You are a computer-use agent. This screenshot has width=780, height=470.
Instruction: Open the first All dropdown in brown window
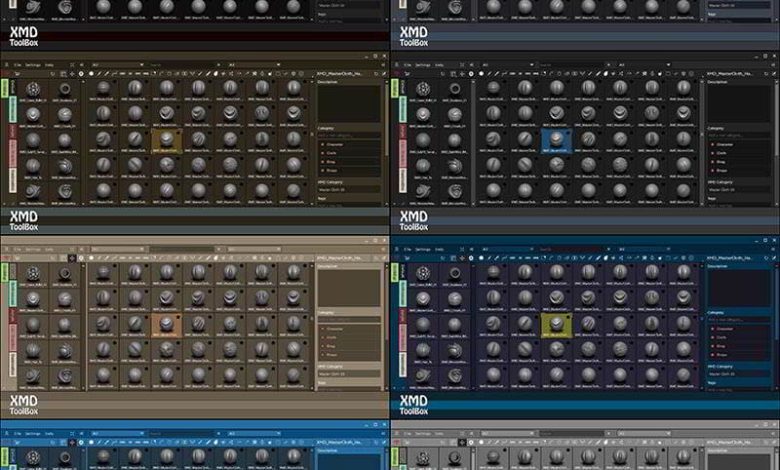coord(118,65)
